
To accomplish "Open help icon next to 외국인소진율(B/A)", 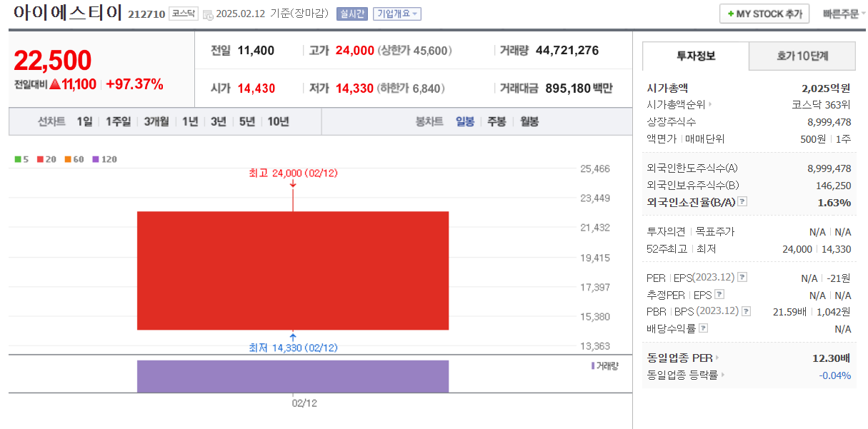I will coord(742,202).
